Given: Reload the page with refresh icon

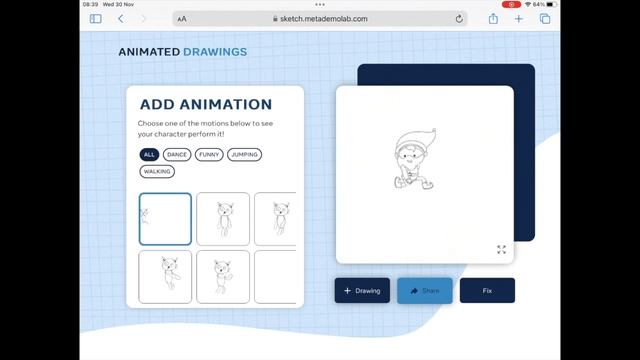Looking at the screenshot, I should coord(459,19).
